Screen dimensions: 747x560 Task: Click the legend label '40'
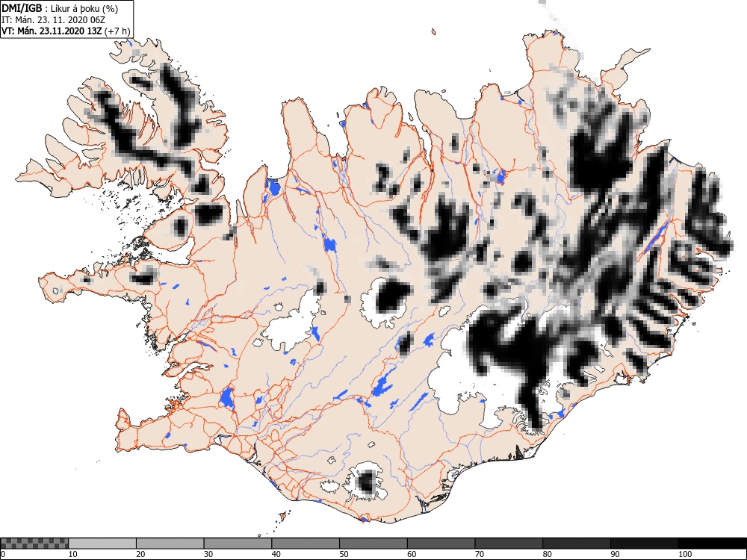click(276, 554)
